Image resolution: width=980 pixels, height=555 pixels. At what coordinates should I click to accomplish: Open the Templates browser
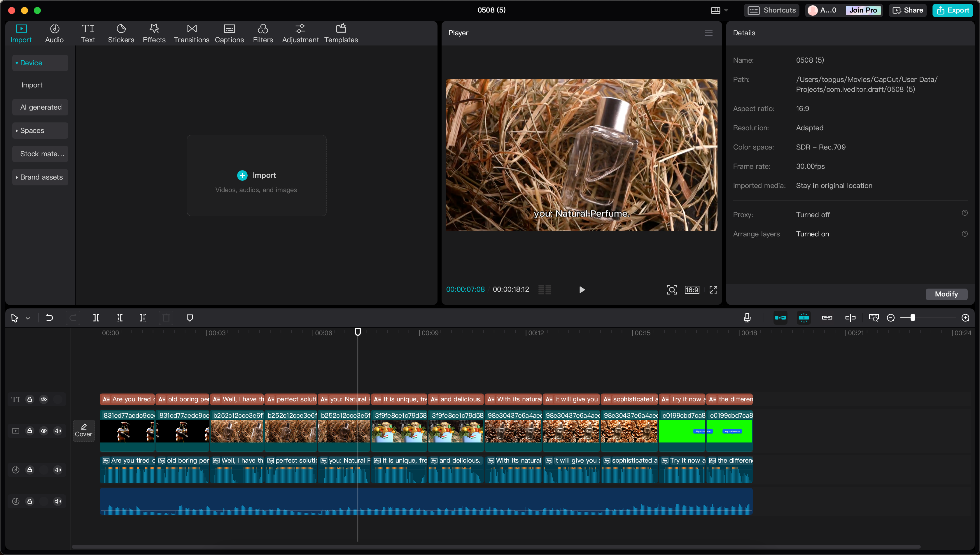(341, 33)
